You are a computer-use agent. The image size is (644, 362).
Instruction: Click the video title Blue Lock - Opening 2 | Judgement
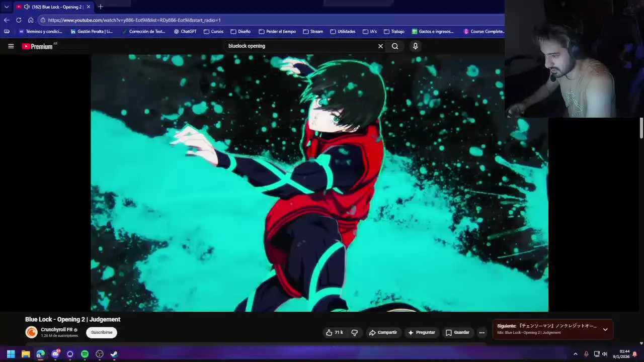[x=73, y=319]
